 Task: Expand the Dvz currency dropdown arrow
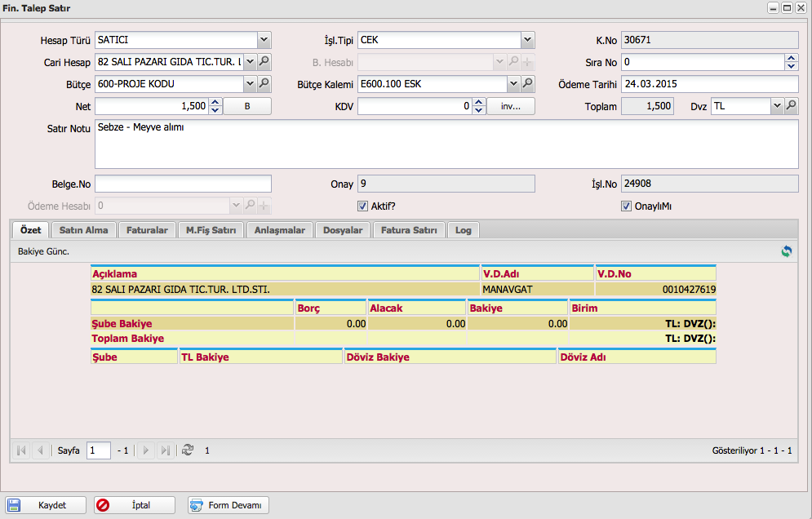point(777,105)
